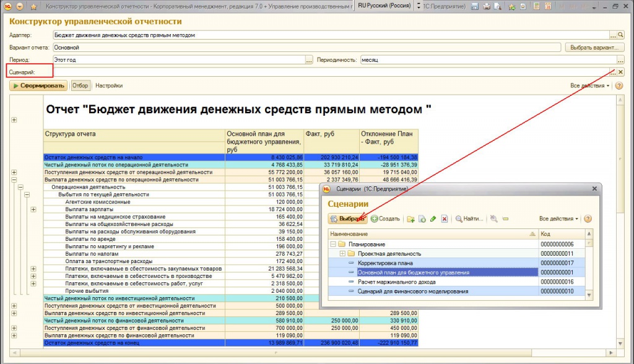Click down arrow of Сценарии list scrollbar
Viewport: 634px width, 364px height.
point(589,295)
